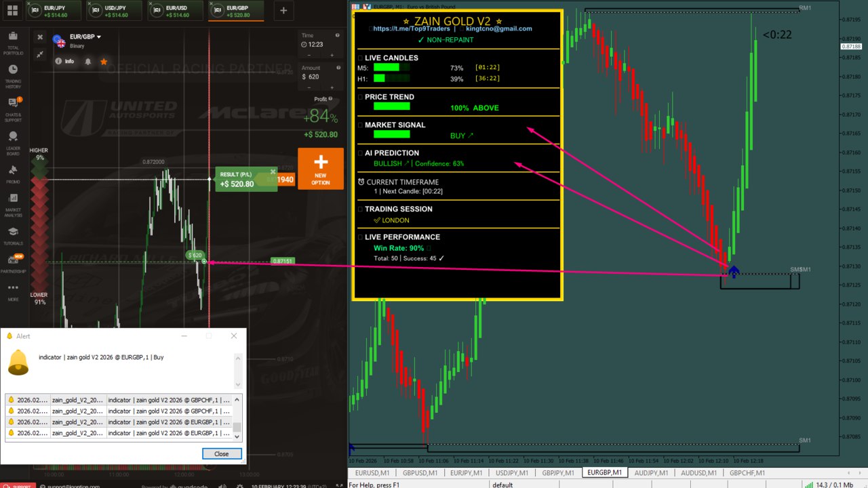Add a new asset tab with plus
The image size is (868, 488).
[x=283, y=10]
